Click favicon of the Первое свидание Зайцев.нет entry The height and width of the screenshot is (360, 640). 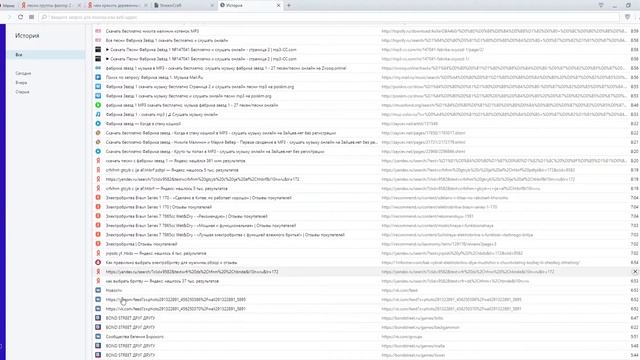(98, 142)
